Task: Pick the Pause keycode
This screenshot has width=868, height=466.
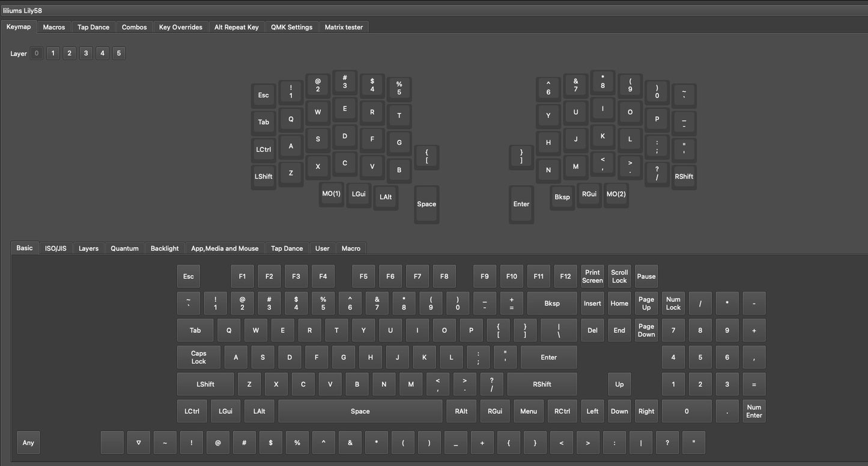Action: 646,277
